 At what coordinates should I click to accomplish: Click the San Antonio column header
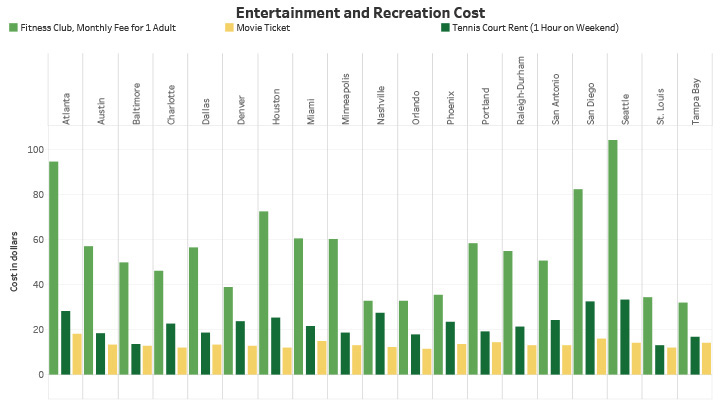[556, 99]
